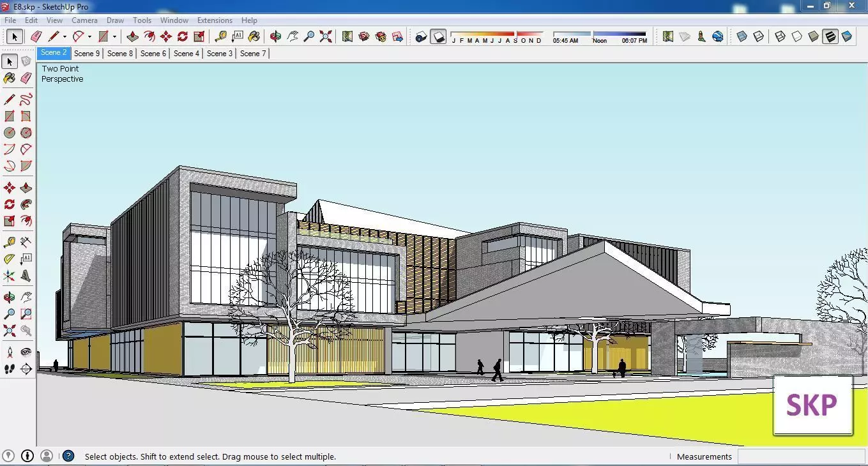Open the 3D Warehouse icon

pos(364,36)
